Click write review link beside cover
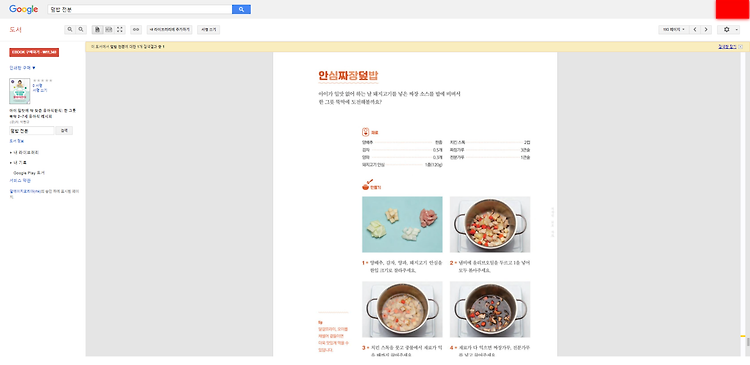This screenshot has height=365, width=750. (39, 90)
